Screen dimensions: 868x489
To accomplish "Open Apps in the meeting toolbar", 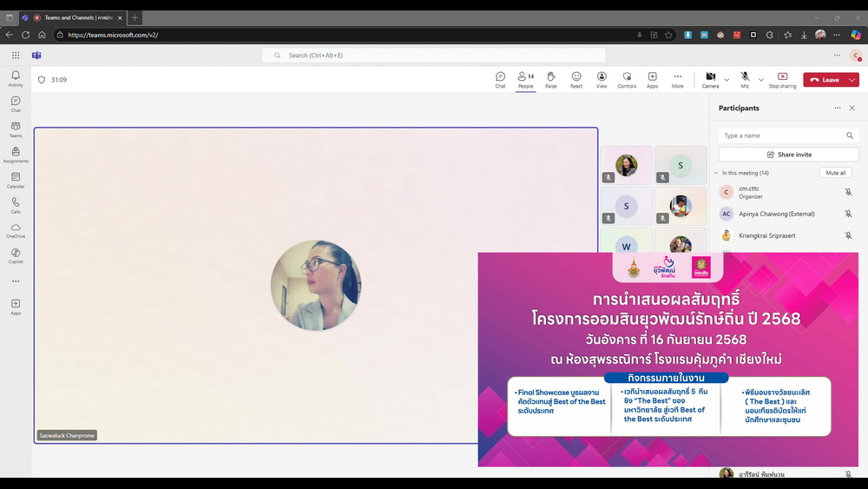I will 652,80.
